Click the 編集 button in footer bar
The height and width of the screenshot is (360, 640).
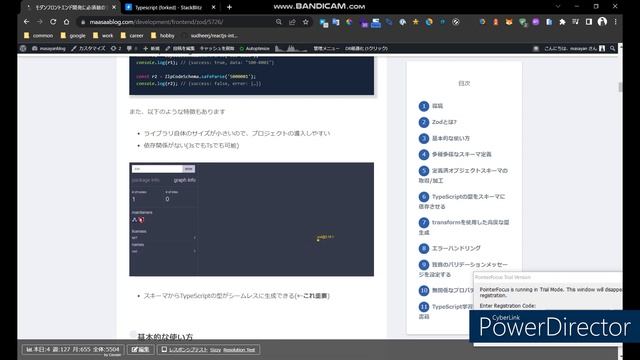click(140, 349)
